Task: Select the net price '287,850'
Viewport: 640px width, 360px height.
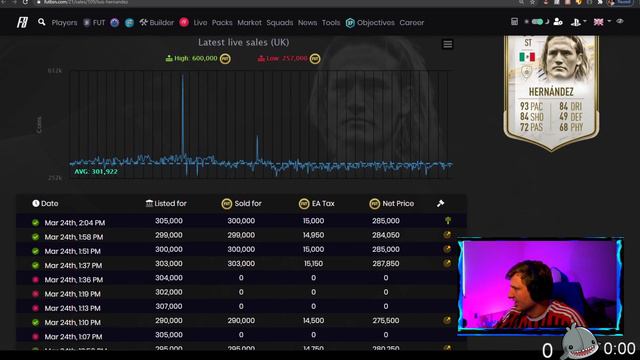Action: coord(386,264)
